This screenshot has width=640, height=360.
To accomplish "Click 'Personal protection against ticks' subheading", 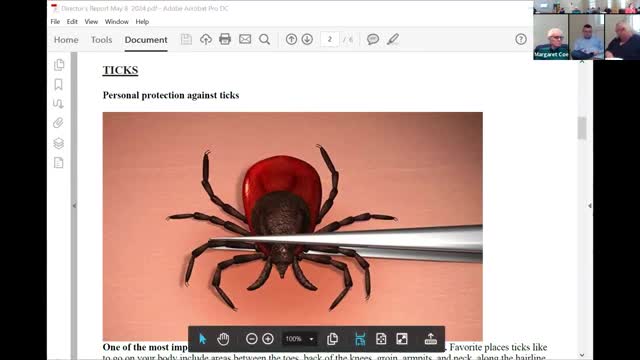I will [x=171, y=95].
